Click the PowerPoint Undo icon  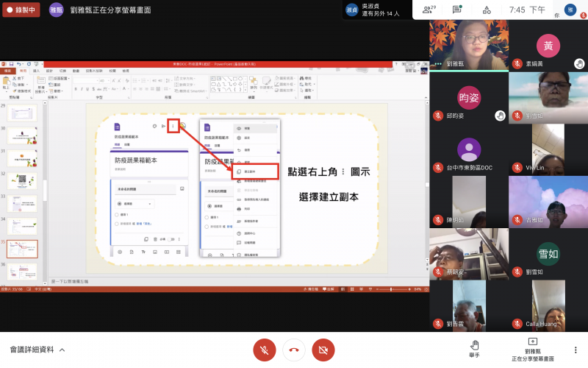pyautogui.click(x=19, y=64)
